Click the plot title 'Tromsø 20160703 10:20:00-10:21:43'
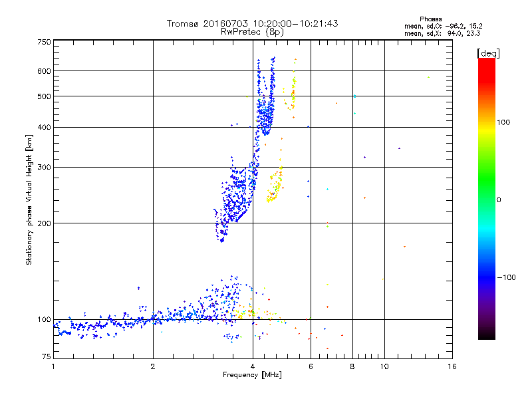532x399 pixels. point(252,23)
